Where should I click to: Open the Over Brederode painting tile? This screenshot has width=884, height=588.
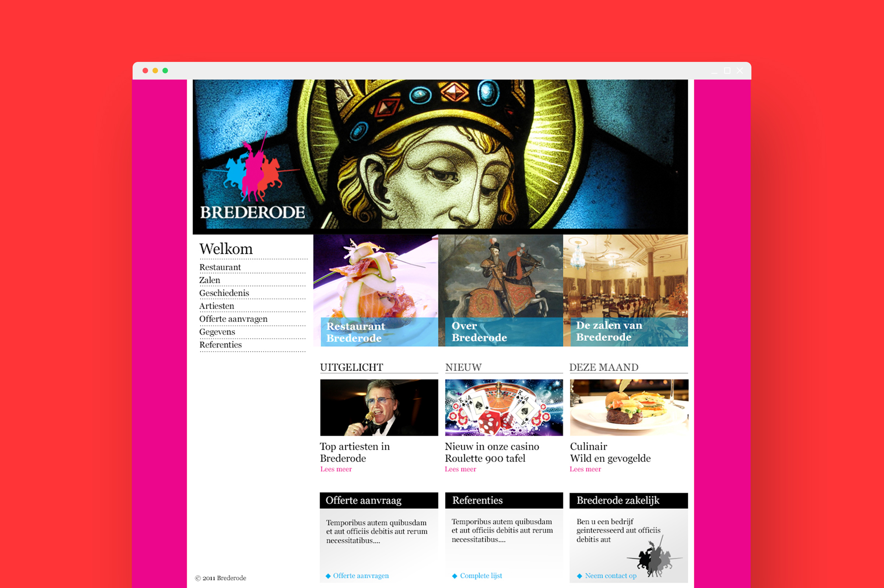pyautogui.click(x=501, y=291)
